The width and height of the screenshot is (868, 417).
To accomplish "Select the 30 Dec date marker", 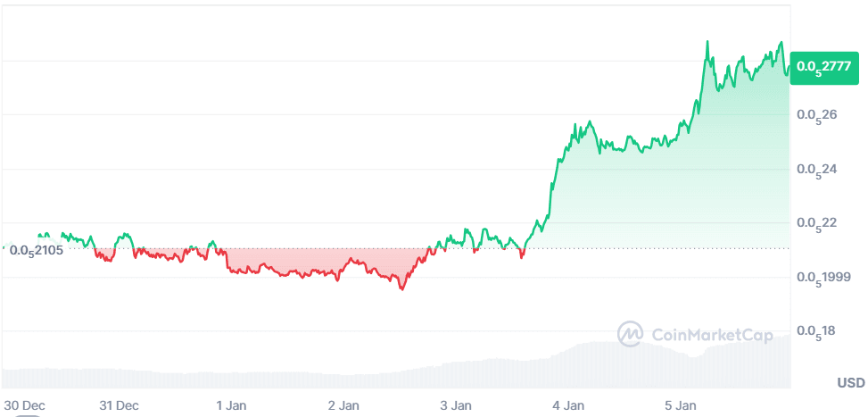I will pos(23,405).
